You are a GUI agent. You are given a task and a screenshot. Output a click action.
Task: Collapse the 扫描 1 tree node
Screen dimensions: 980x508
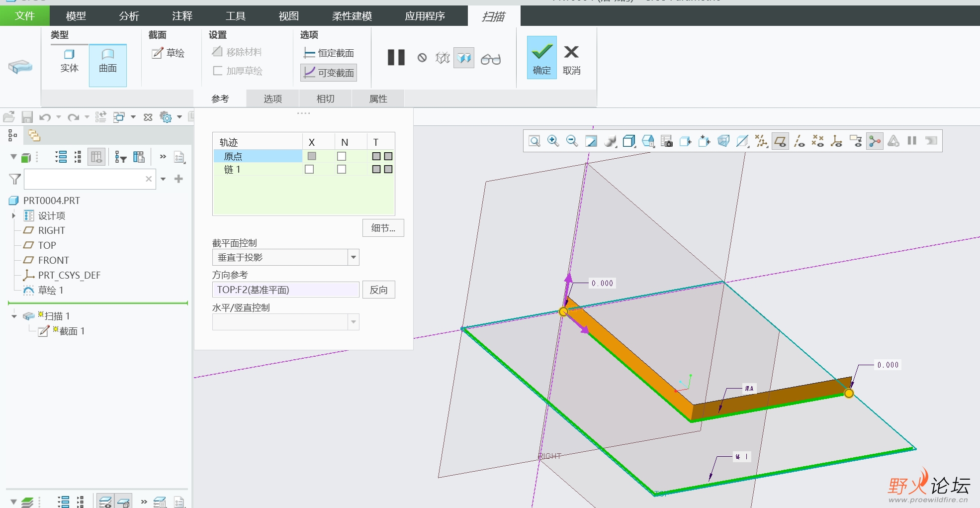14,316
